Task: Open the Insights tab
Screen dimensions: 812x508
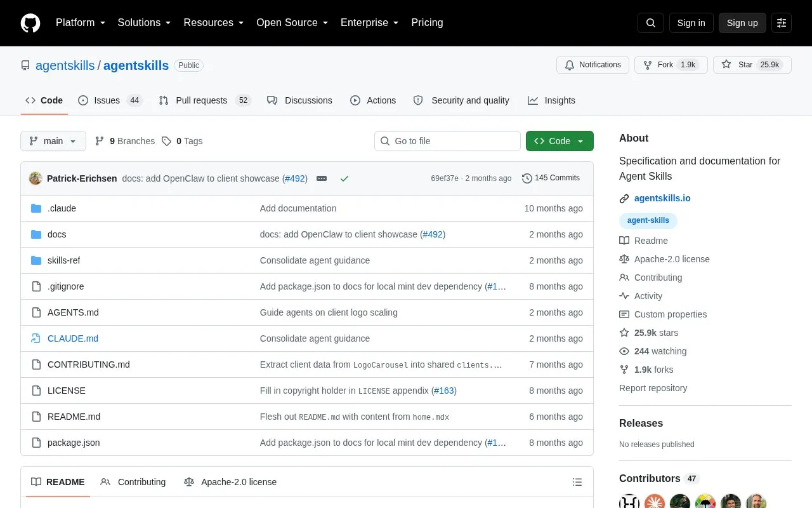Action: coord(551,100)
